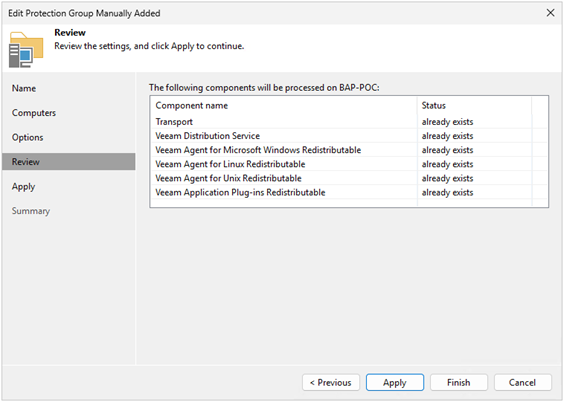This screenshot has height=402, width=564.
Task: Open the Computers step in sidebar
Action: pyautogui.click(x=34, y=113)
